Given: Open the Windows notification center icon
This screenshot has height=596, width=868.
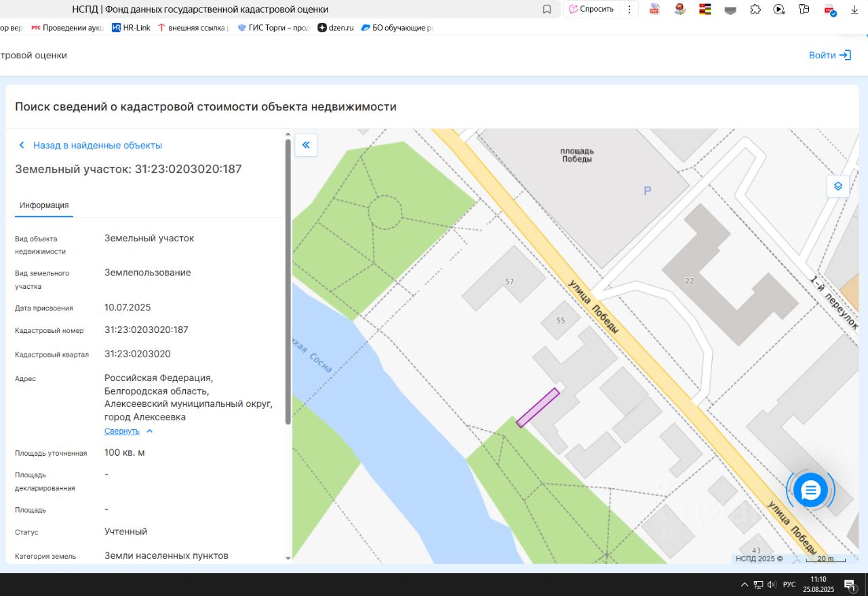Looking at the screenshot, I should (850, 584).
